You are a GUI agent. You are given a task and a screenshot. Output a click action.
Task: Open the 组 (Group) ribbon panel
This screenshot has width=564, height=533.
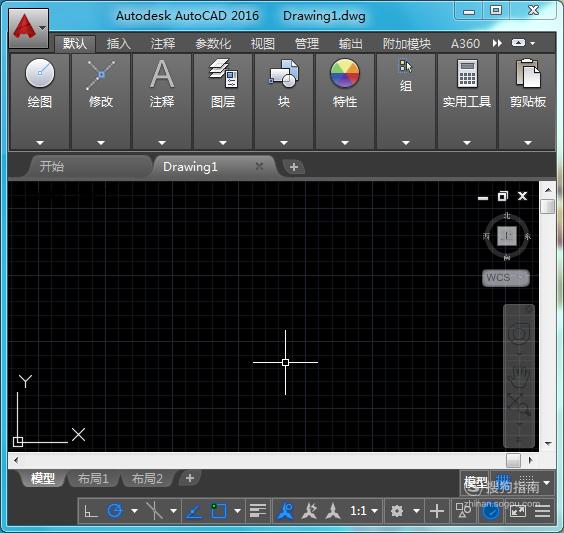click(406, 101)
